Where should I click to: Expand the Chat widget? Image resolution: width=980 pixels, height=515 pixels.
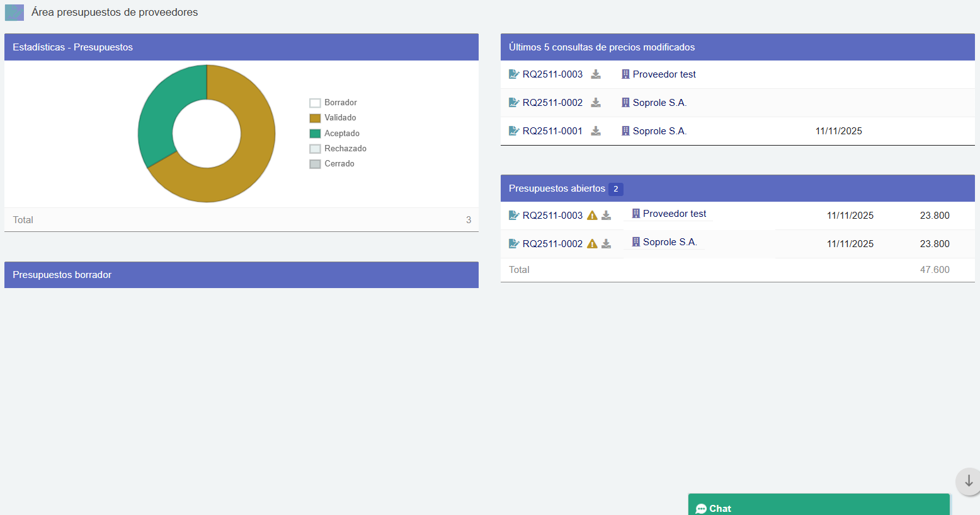pos(818,507)
